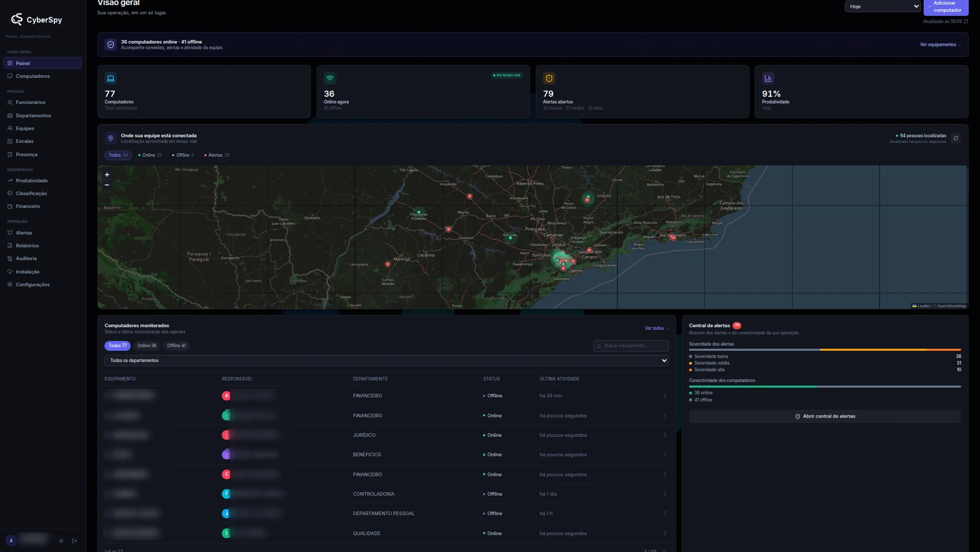The width and height of the screenshot is (980, 552).
Task: Zoom in on the map
Action: point(107,175)
